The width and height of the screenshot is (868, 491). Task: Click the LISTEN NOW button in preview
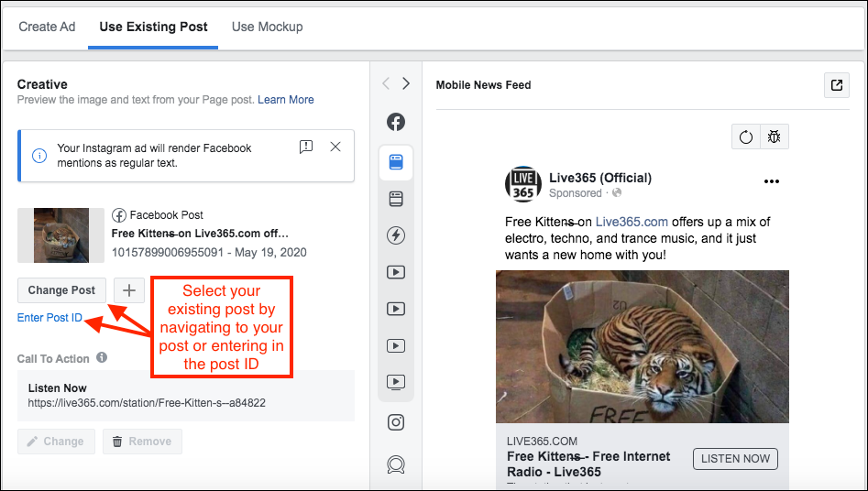pos(735,459)
